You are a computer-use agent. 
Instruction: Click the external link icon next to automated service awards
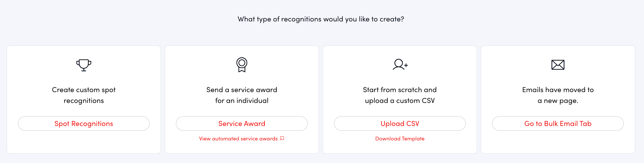[x=282, y=138]
